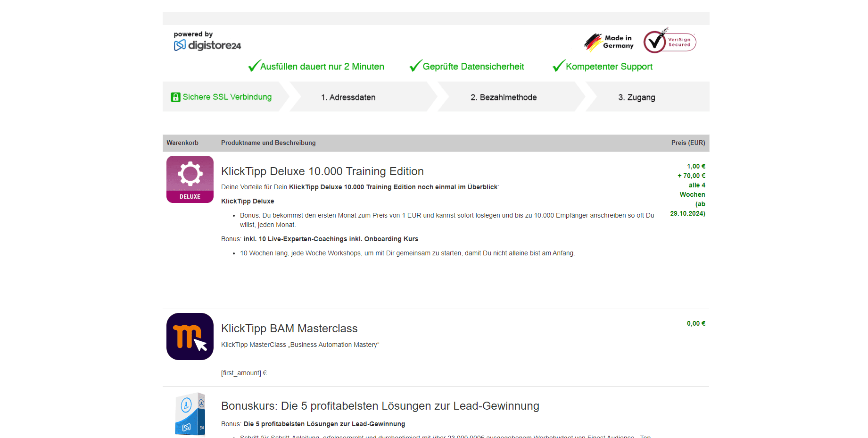Click 'Business Automation Mastery' description line
Viewport: 868px width, 438px height.
(x=300, y=345)
